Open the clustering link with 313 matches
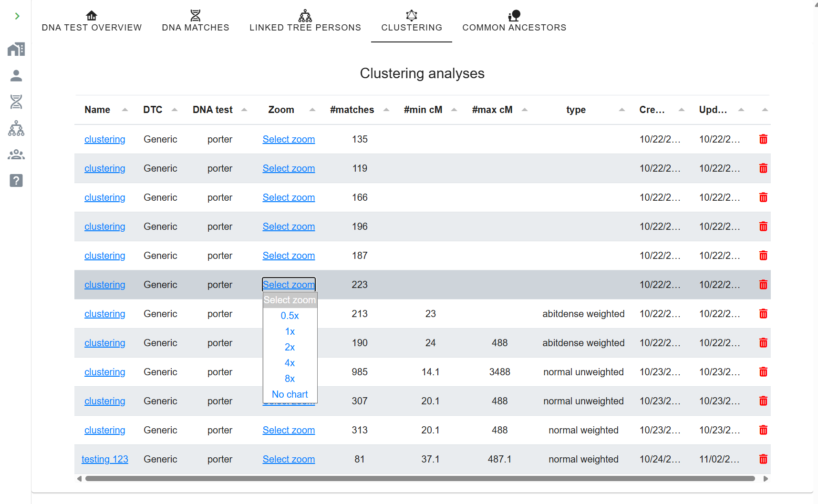The image size is (818, 504). tap(105, 430)
